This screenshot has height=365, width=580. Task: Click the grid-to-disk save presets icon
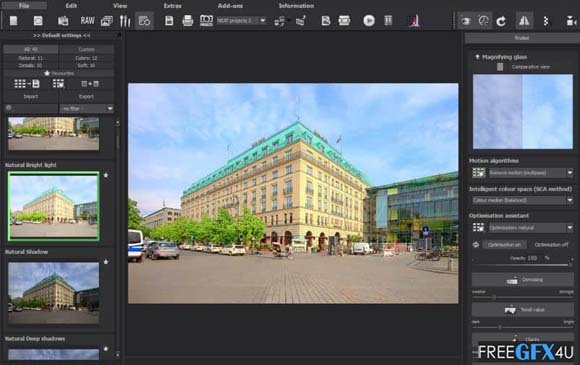[x=26, y=84]
